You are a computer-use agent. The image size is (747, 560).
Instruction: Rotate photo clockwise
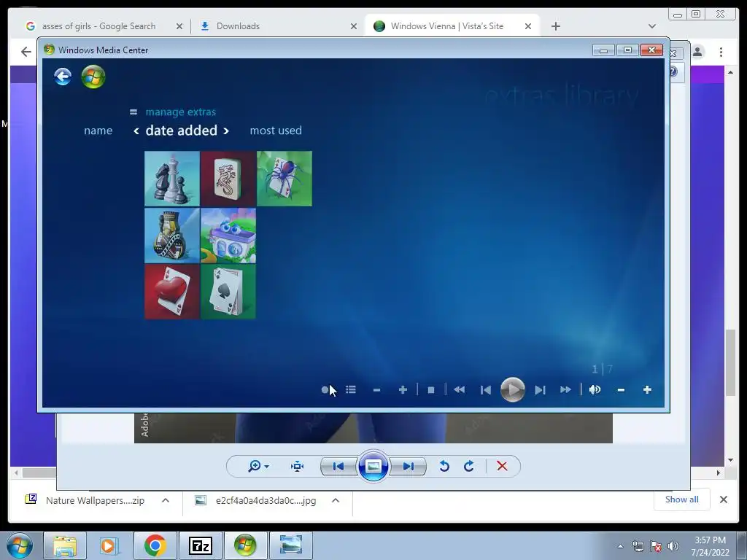[x=469, y=466]
